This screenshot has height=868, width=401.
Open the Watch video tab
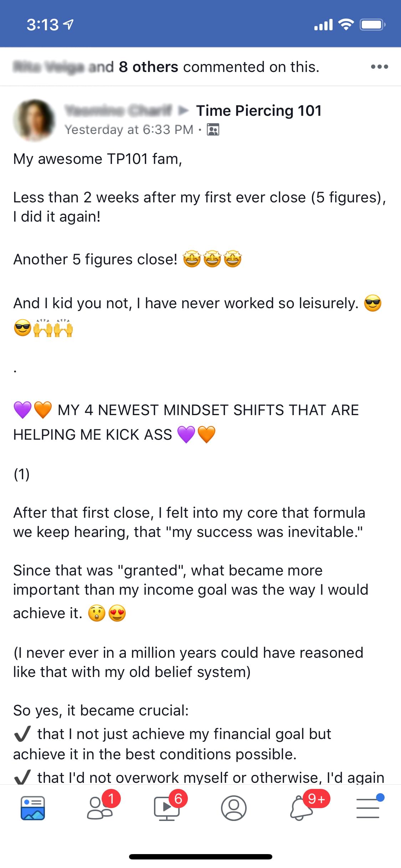coord(167,808)
